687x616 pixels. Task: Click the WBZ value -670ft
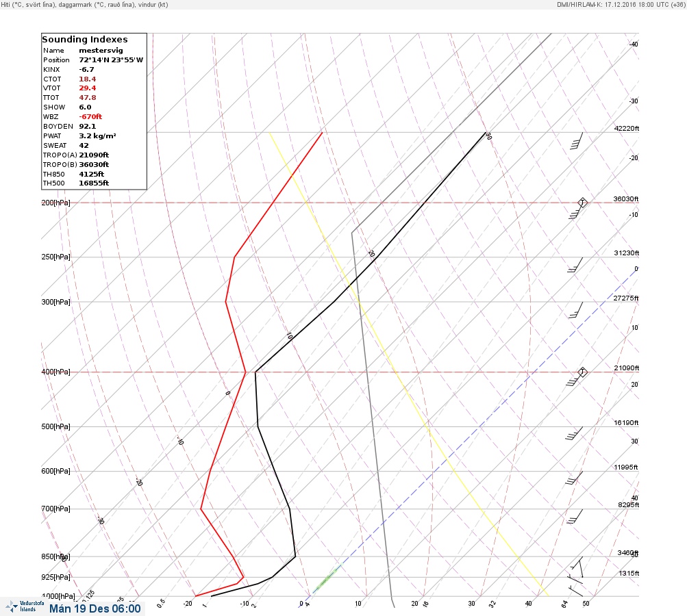[x=90, y=117]
